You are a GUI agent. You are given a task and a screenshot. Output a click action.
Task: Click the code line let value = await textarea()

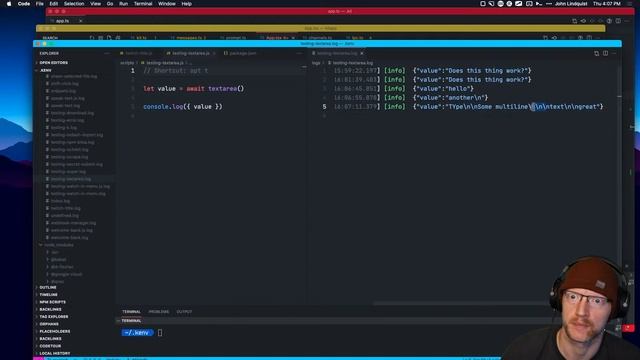tap(193, 89)
